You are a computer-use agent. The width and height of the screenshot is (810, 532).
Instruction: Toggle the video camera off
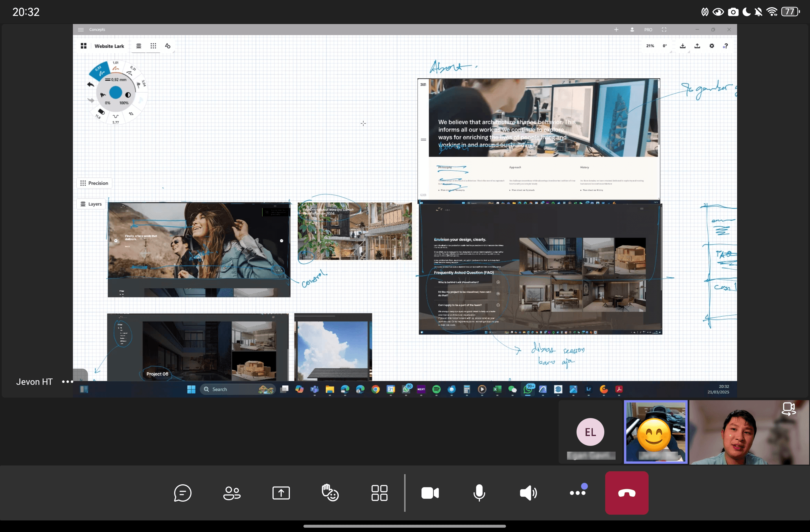(430, 493)
